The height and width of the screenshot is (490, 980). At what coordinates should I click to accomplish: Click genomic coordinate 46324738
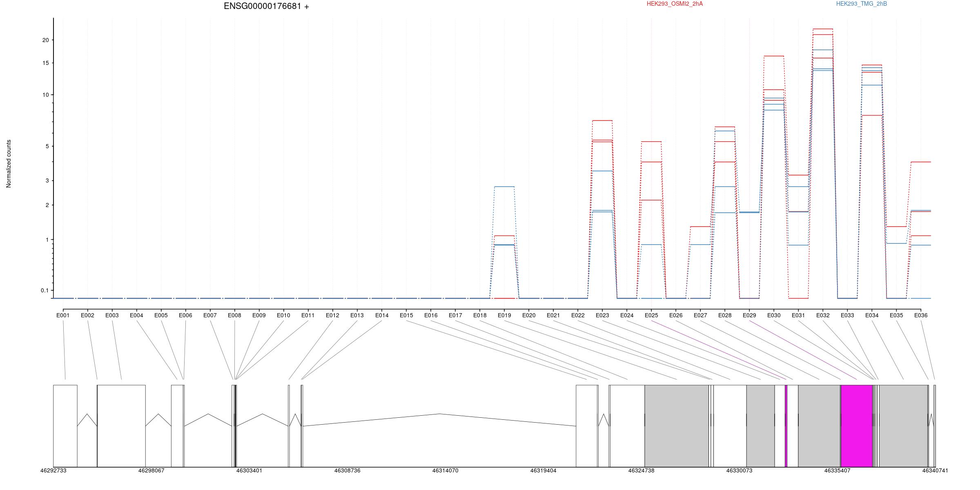click(x=641, y=470)
